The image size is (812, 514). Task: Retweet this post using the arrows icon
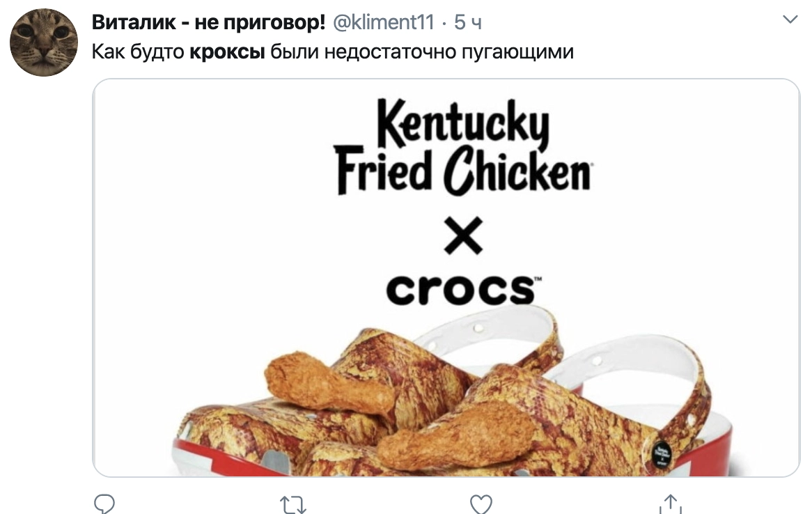(x=294, y=504)
